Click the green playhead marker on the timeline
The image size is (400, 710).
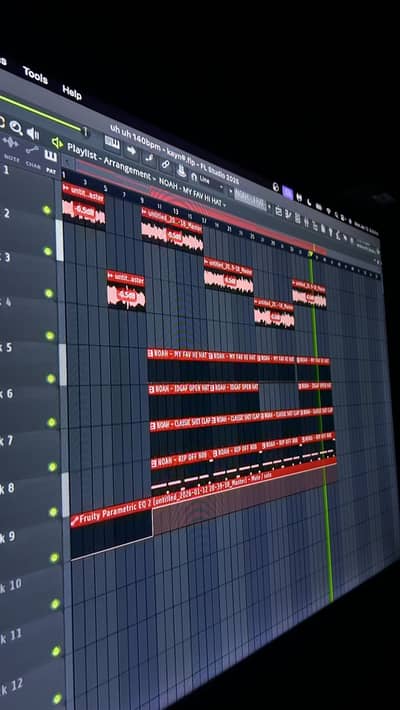(310, 254)
